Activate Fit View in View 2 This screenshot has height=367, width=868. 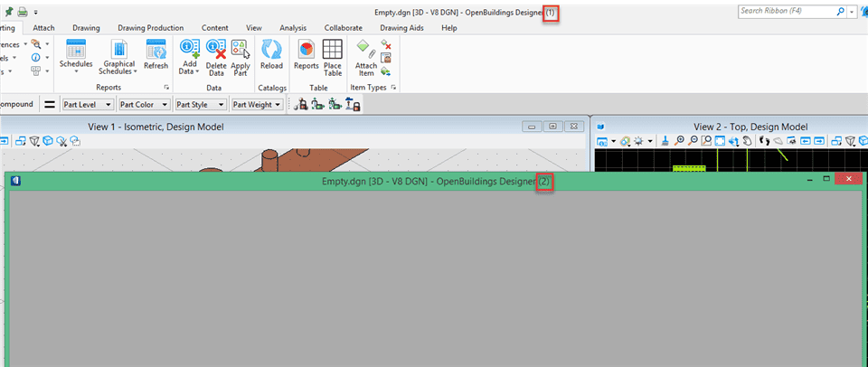[720, 141]
